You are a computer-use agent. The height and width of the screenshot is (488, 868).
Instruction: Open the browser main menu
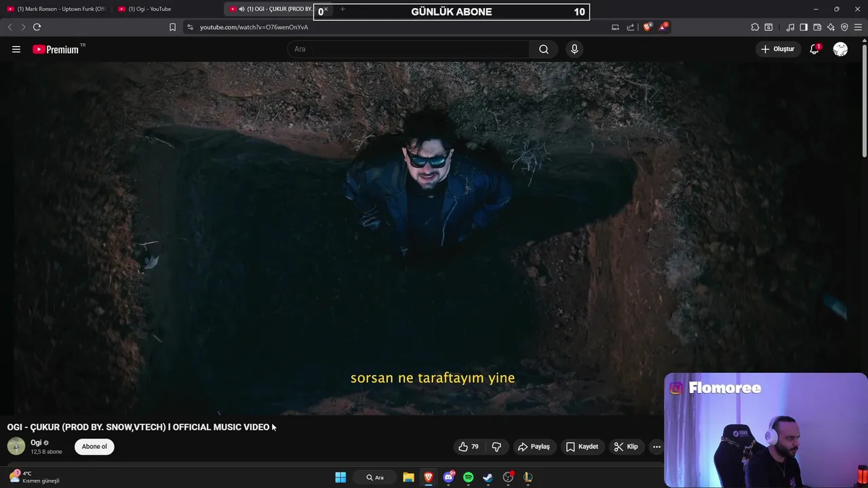click(x=858, y=27)
